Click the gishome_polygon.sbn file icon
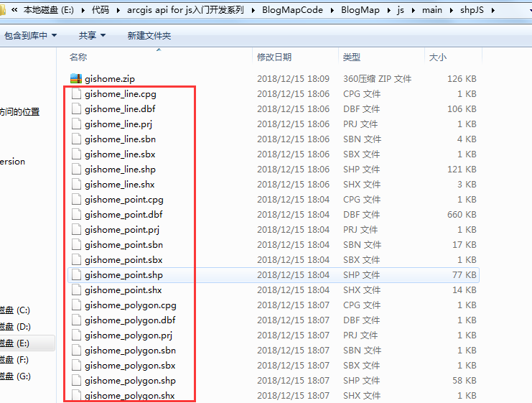The image size is (532, 403). click(x=76, y=351)
